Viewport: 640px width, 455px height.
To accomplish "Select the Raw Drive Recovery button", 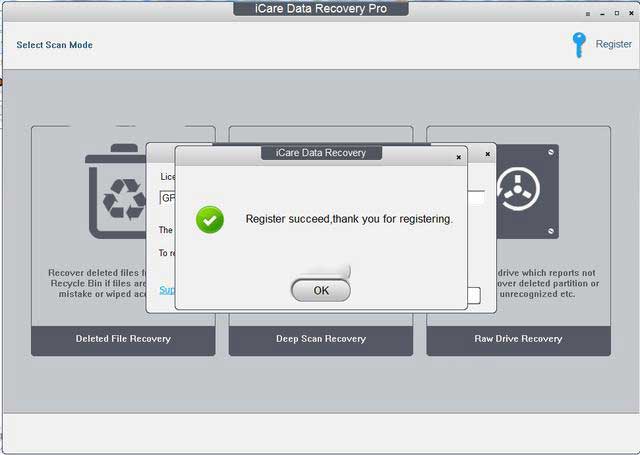I will (518, 339).
